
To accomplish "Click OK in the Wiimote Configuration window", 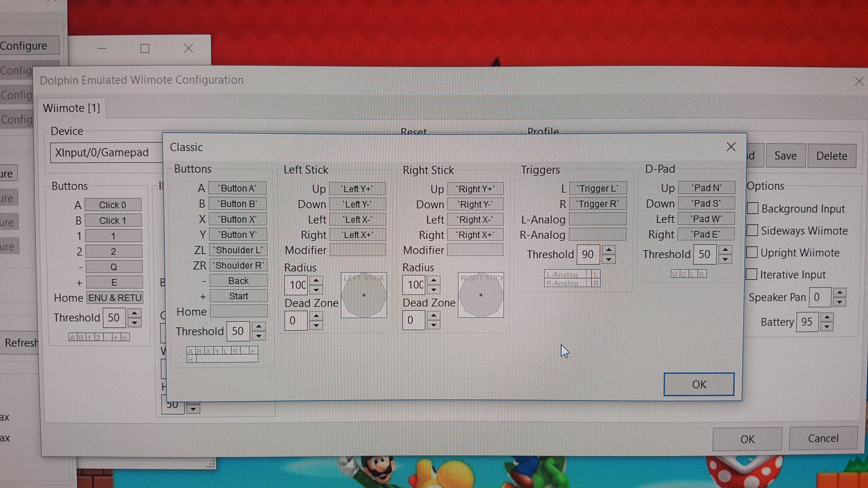I will pyautogui.click(x=747, y=439).
